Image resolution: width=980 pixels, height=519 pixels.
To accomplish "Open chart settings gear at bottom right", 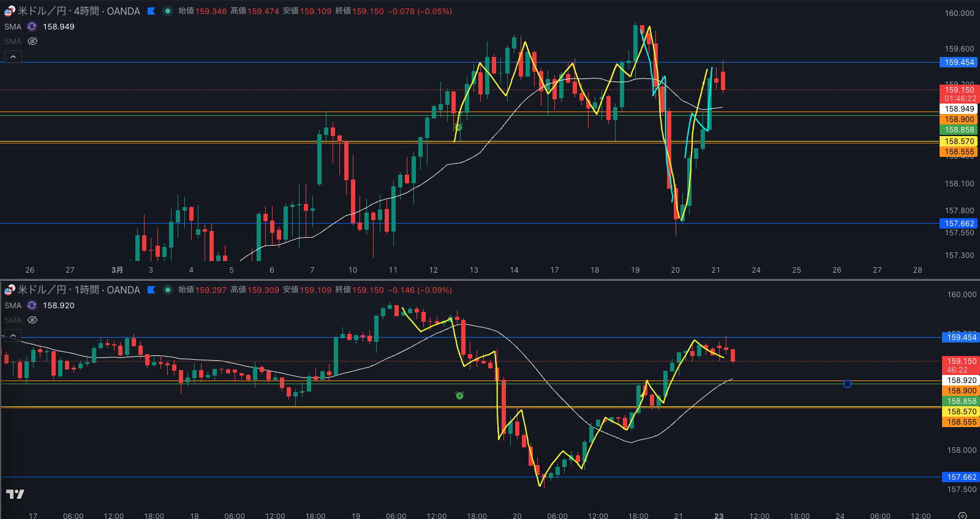I will 962,515.
